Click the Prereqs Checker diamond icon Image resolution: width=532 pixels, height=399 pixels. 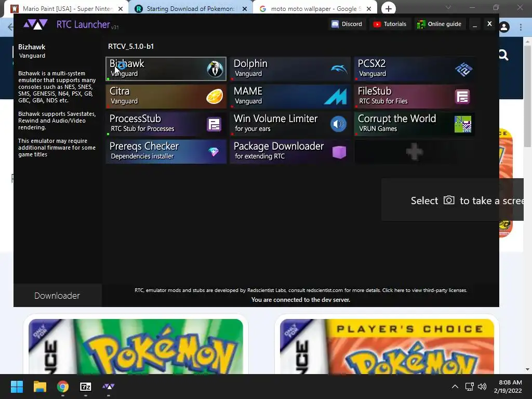tap(214, 152)
